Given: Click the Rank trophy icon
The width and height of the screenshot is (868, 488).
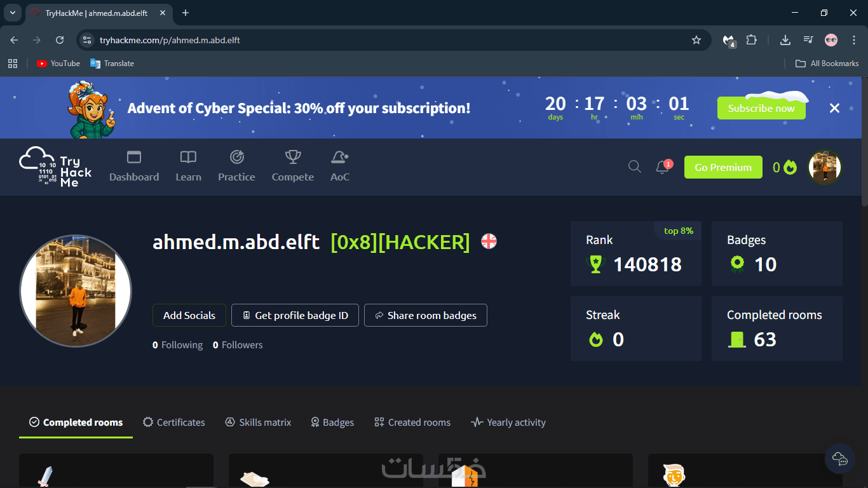Looking at the screenshot, I should (x=595, y=264).
